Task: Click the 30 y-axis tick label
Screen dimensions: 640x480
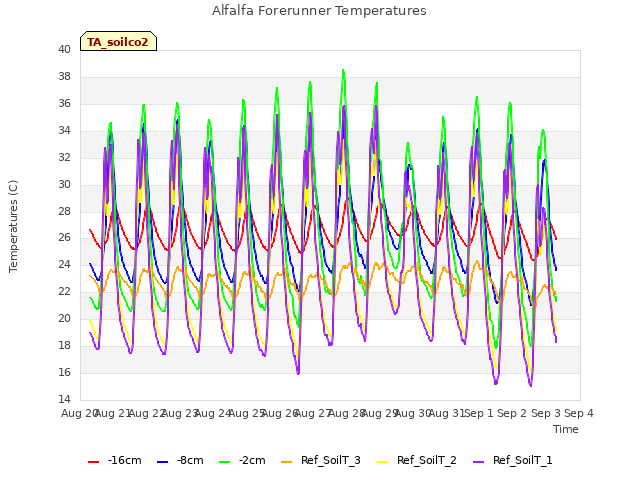Action: 64,184
